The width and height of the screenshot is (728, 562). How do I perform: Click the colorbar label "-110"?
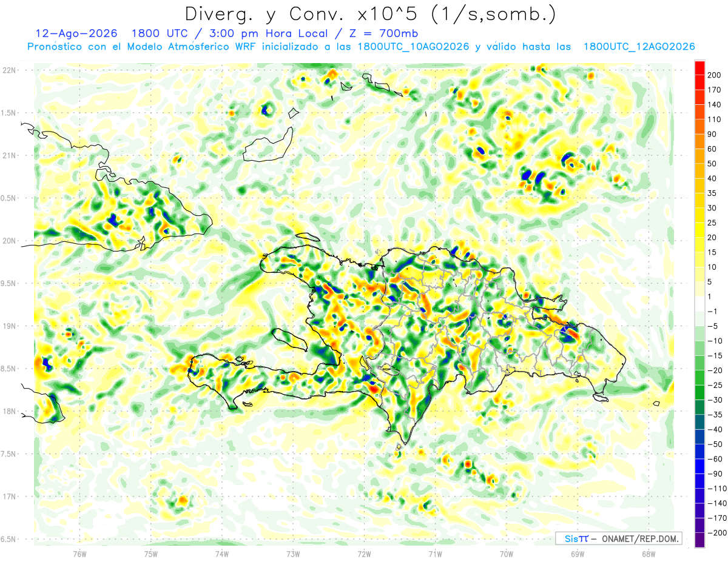tap(718, 488)
